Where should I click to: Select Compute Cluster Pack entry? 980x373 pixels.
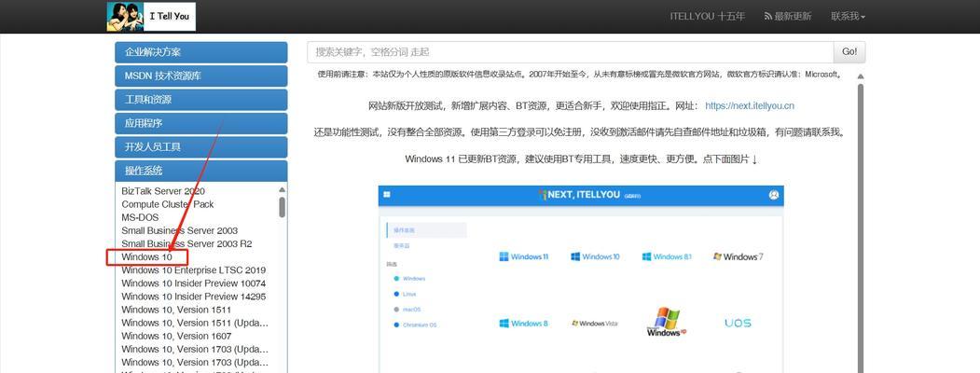(168, 204)
